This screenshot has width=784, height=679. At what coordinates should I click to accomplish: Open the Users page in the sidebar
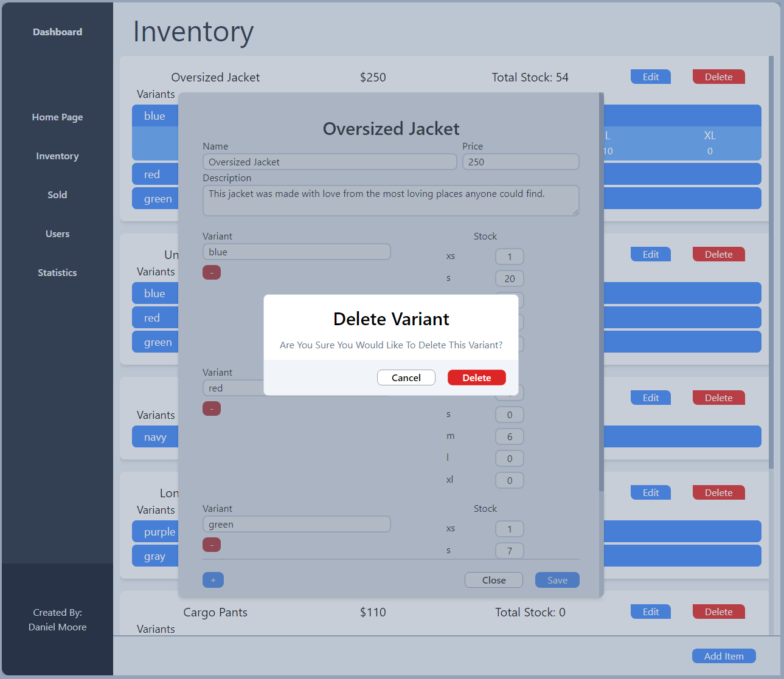tap(57, 233)
